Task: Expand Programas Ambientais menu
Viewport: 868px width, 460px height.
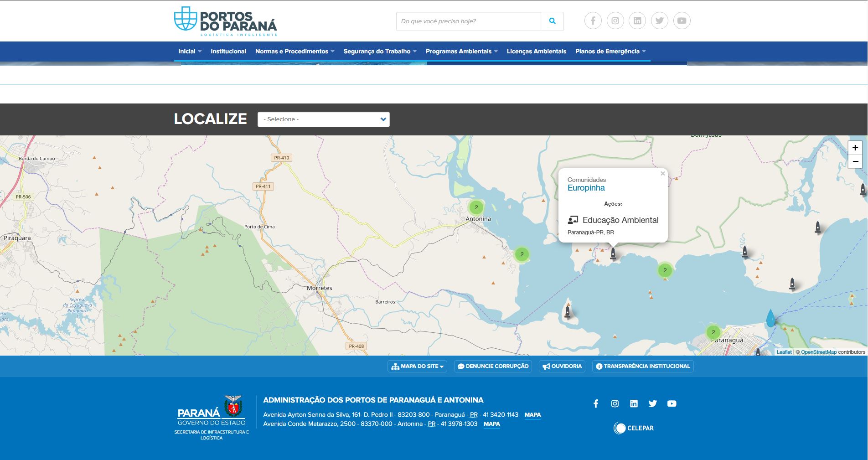Action: [x=462, y=51]
